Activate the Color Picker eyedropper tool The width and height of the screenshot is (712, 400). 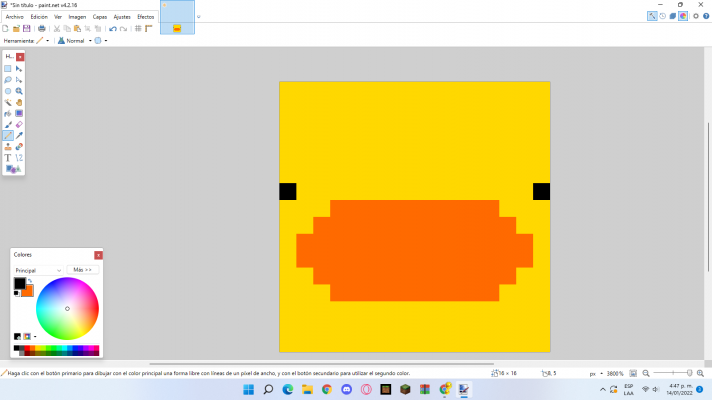19,135
